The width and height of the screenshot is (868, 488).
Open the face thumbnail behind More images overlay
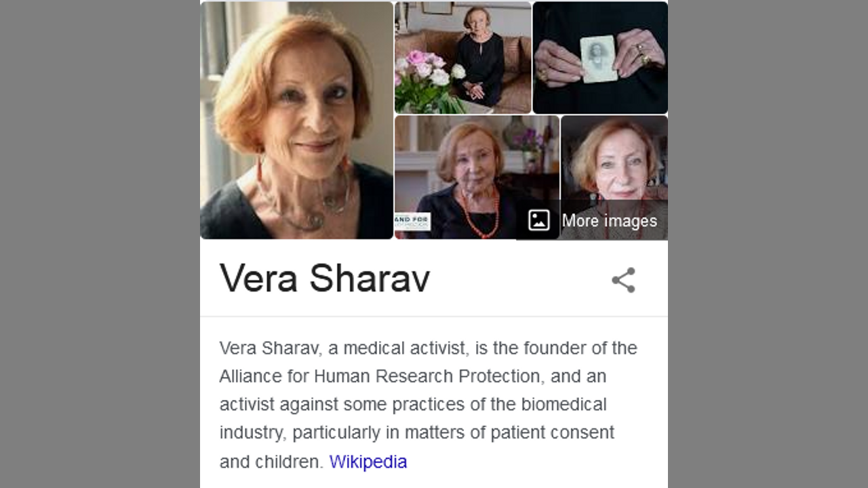point(614,177)
